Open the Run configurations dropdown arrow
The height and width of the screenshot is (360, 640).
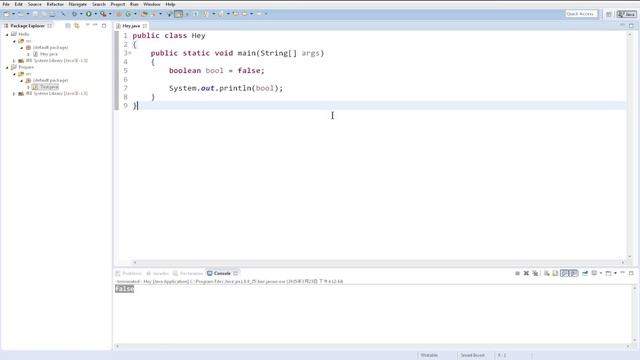tap(96, 14)
